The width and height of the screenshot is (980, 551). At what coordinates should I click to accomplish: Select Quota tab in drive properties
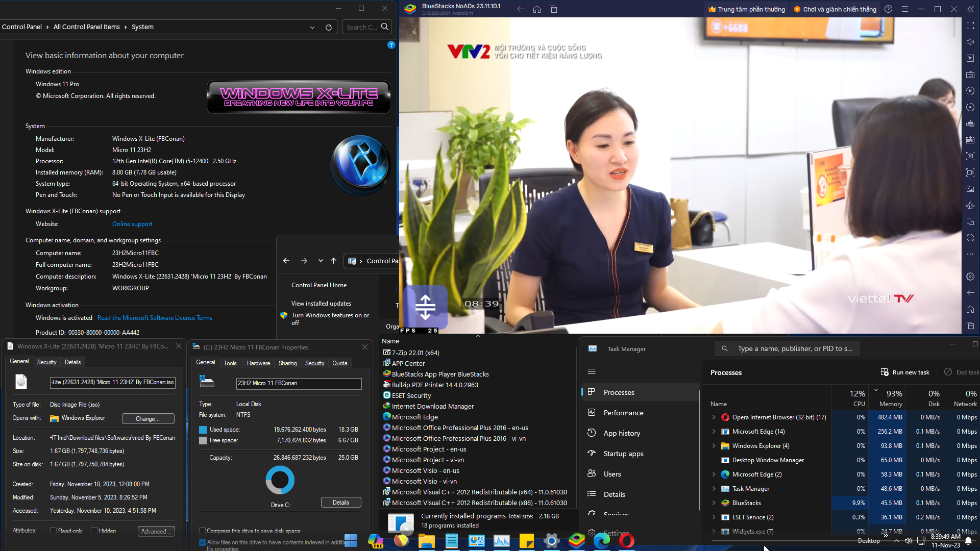pyautogui.click(x=339, y=363)
